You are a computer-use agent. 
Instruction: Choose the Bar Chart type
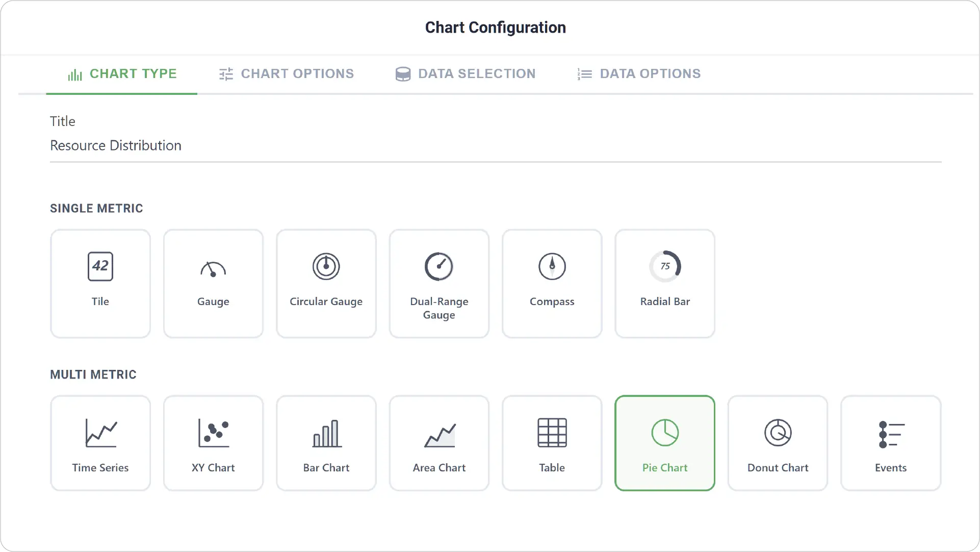[326, 443]
